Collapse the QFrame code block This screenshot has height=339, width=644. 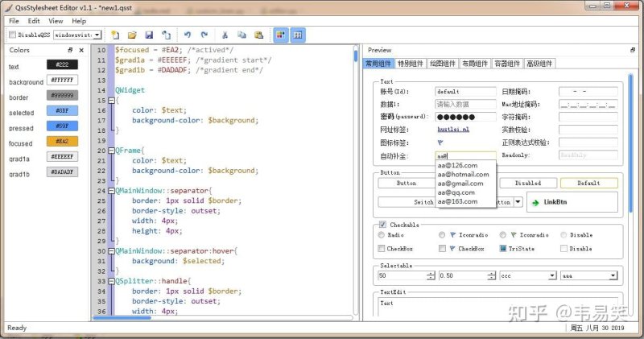[x=111, y=151]
